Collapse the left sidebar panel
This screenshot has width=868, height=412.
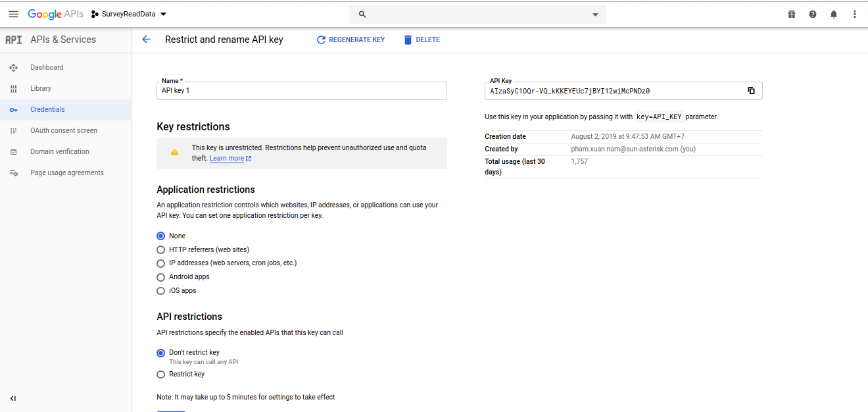point(13,398)
